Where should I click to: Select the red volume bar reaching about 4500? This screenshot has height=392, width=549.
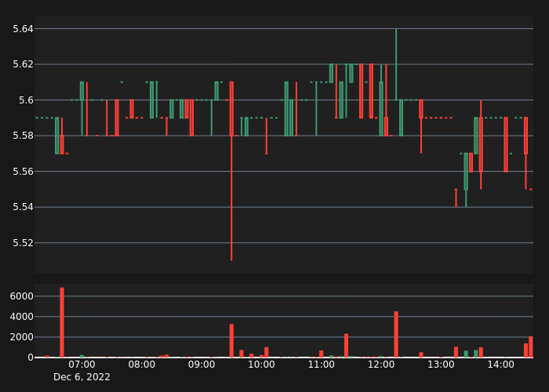click(396, 334)
